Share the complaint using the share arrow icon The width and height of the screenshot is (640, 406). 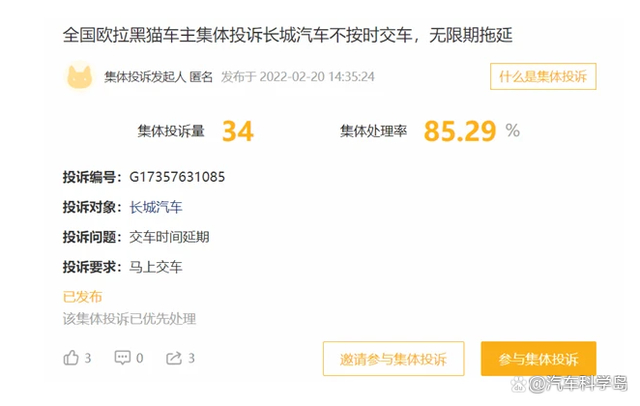[x=174, y=358]
